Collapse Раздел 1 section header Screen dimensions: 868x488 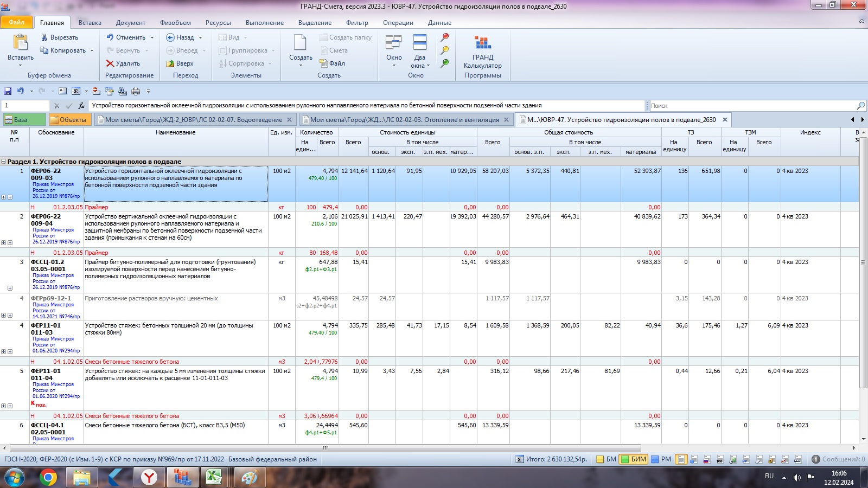pos(4,162)
